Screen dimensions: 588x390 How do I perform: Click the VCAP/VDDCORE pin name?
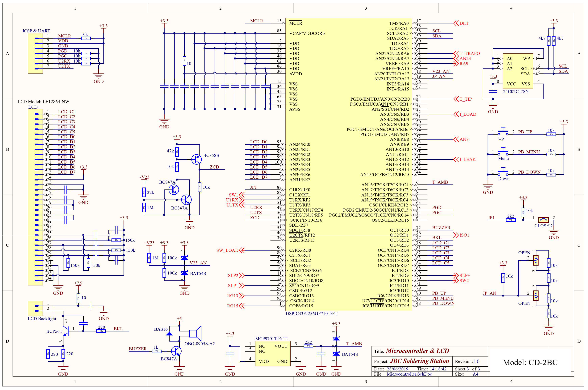pos(307,33)
